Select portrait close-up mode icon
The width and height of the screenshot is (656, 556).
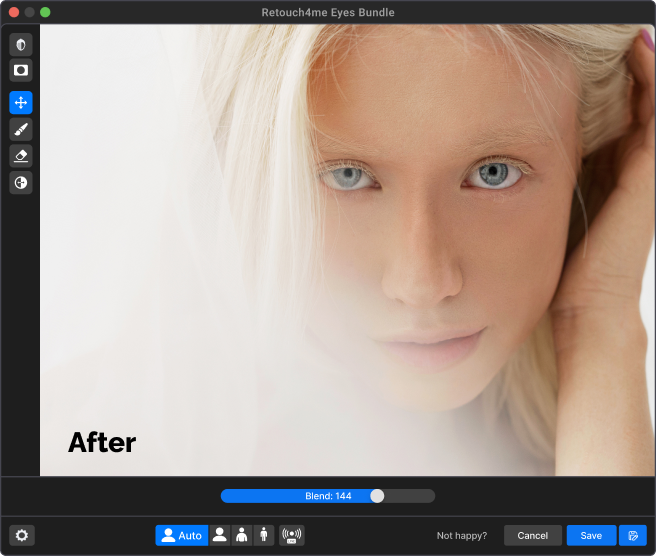pos(220,536)
